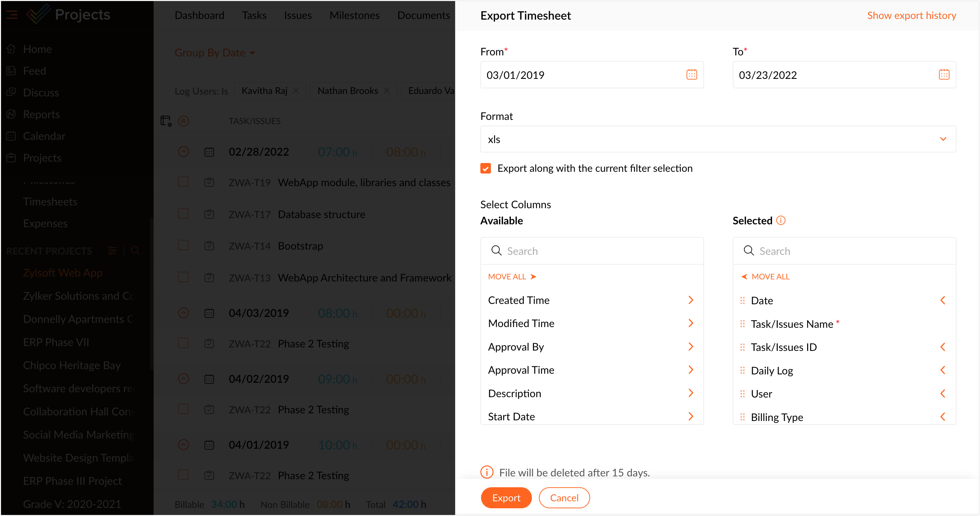Collapse the 04/02/2019 date group
This screenshot has width=980, height=516.
(184, 379)
